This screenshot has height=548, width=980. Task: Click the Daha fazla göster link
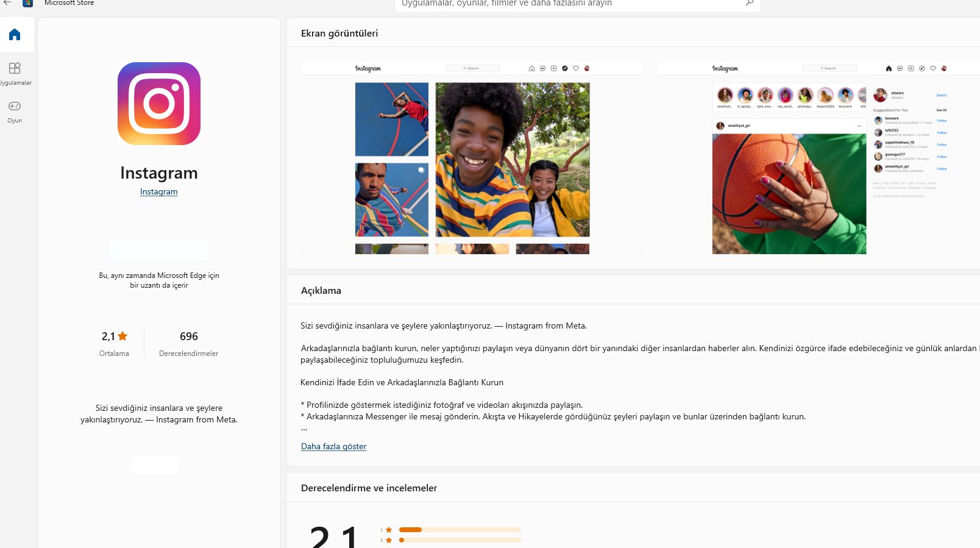pos(334,446)
